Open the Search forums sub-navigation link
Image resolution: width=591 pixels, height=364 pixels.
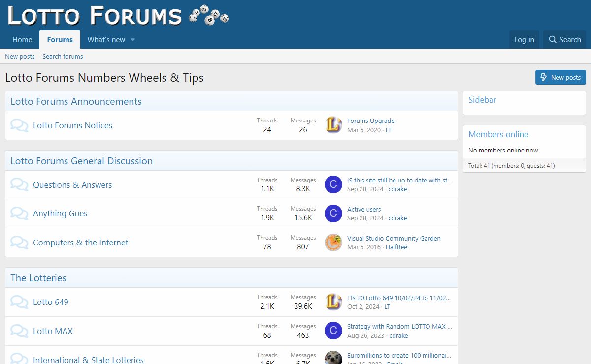coord(63,57)
